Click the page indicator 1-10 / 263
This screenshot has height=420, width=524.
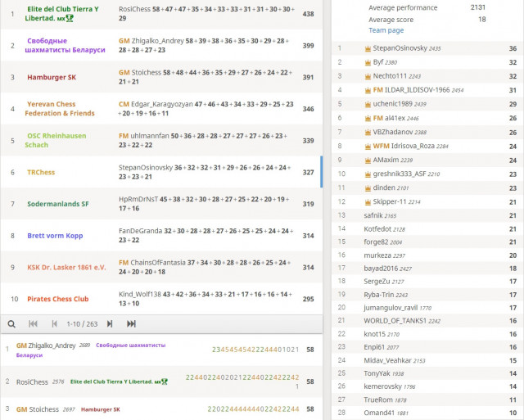point(82,323)
